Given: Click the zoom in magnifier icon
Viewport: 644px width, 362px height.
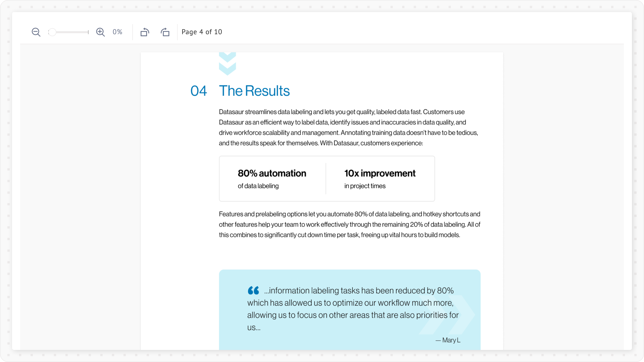Looking at the screenshot, I should pyautogui.click(x=100, y=32).
